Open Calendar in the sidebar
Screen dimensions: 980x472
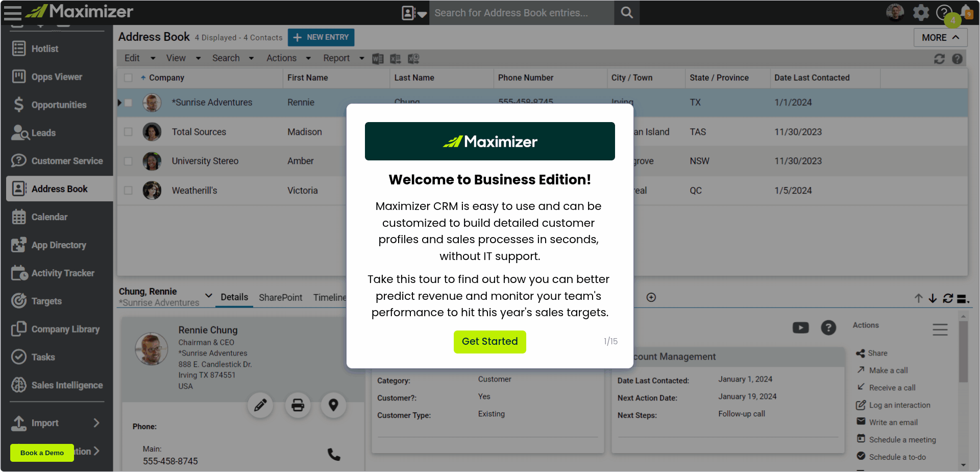point(50,217)
